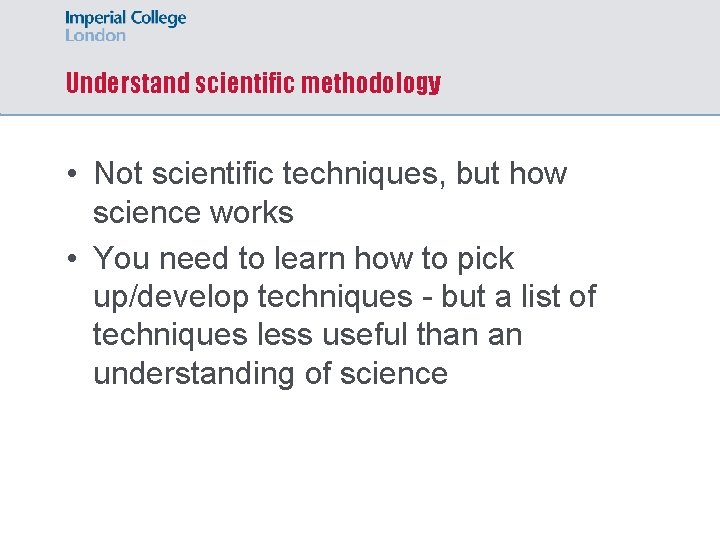Click the second bullet point dot
Viewport: 720px width, 540px height.
(72, 259)
